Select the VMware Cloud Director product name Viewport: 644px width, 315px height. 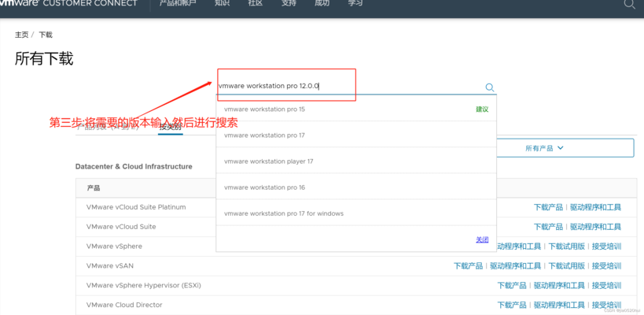coord(124,305)
